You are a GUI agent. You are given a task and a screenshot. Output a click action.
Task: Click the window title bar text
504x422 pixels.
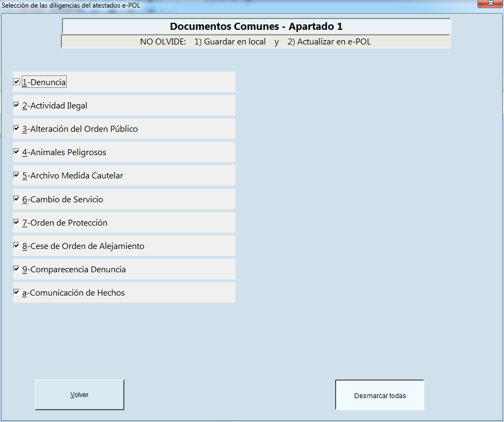point(71,5)
